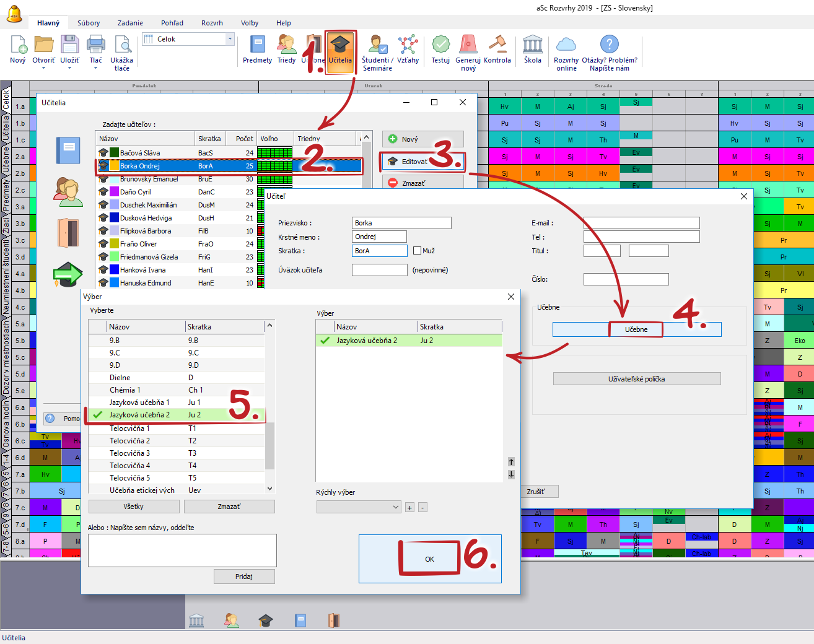Open the Rýchly výber combo box

click(x=359, y=507)
